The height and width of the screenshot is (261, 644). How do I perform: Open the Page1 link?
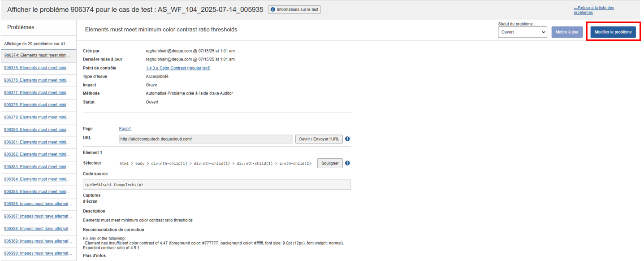coord(125,129)
